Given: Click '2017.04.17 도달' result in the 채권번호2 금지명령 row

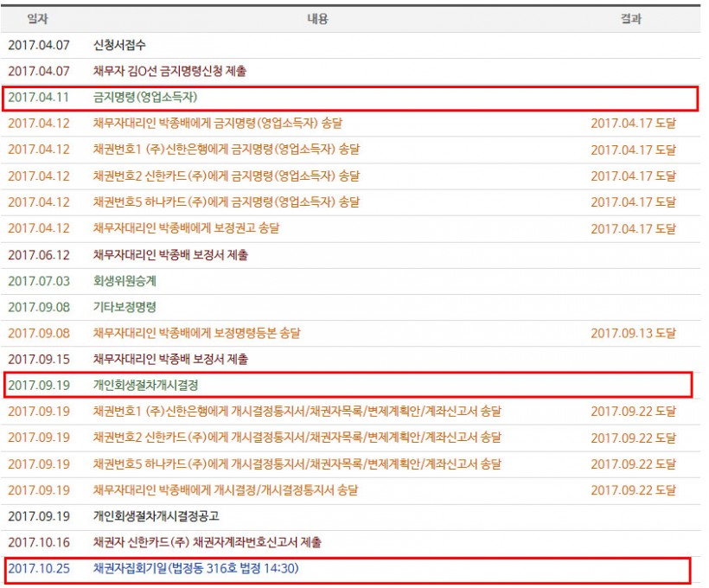Looking at the screenshot, I should (x=633, y=176).
